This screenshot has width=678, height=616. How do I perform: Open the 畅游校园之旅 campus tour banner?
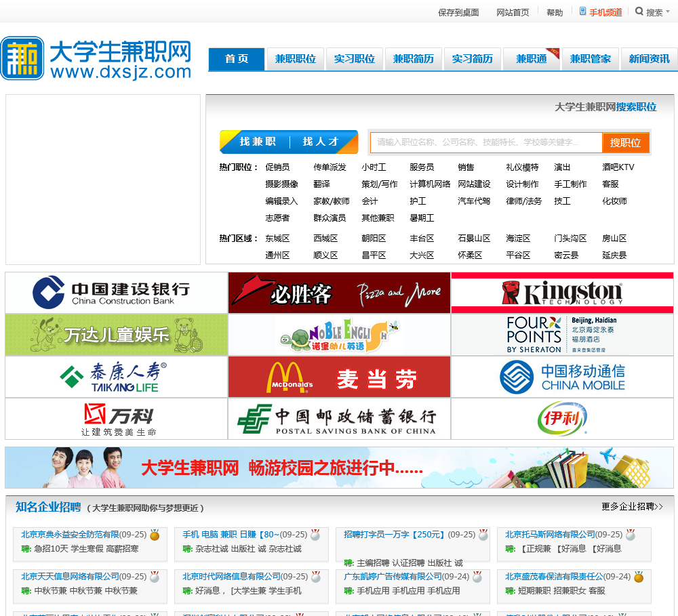340,468
